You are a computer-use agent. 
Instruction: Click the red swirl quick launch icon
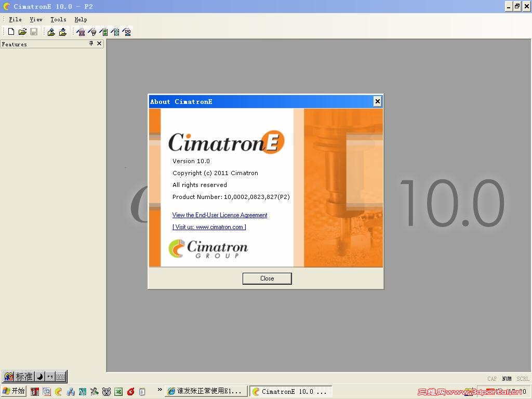130,392
